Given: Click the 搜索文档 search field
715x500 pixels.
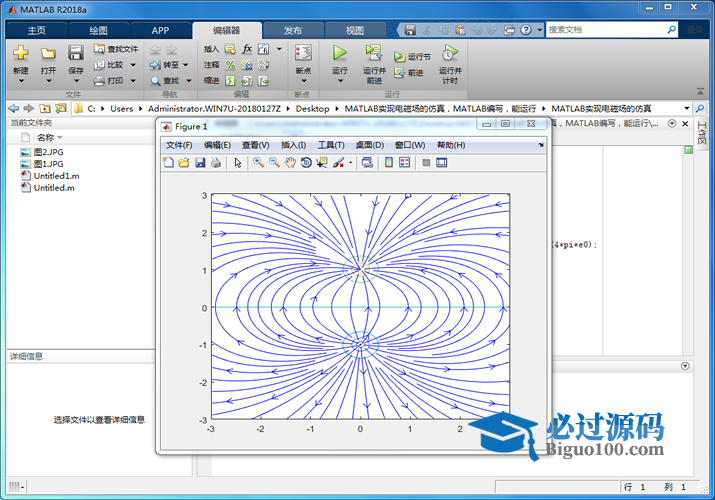Looking at the screenshot, I should (x=606, y=30).
